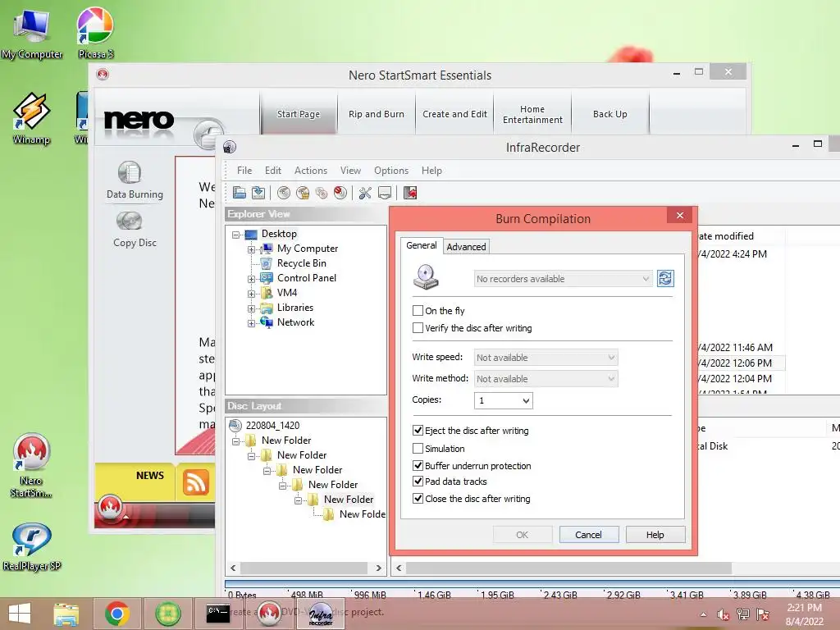Click the devices icon in the toolbar

coord(384,193)
